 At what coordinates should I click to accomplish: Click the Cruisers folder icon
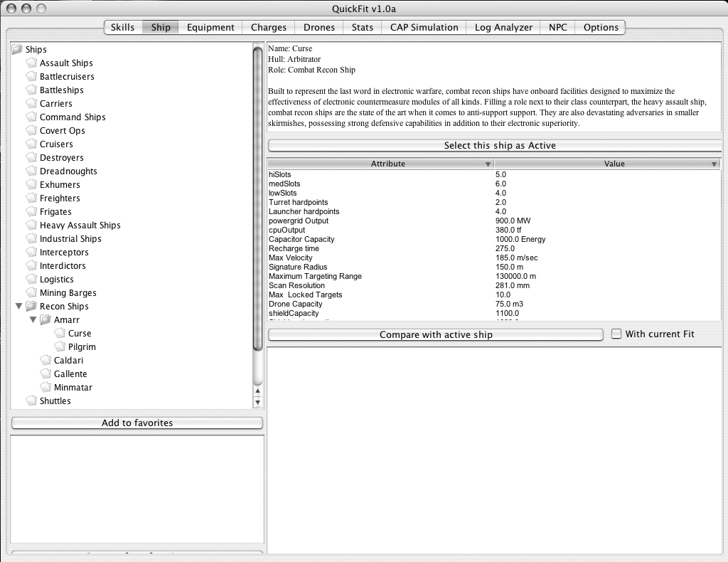coord(31,144)
